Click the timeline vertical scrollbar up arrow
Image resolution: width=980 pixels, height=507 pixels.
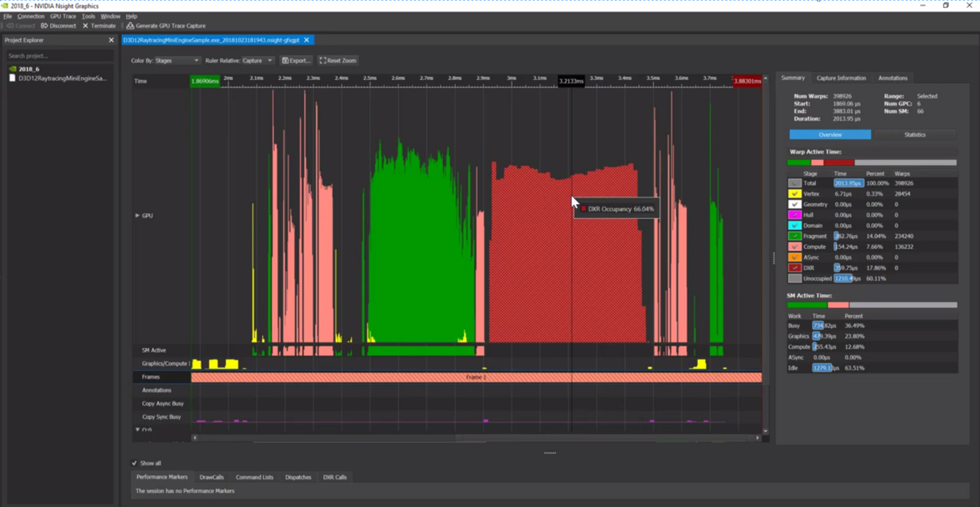coord(766,78)
